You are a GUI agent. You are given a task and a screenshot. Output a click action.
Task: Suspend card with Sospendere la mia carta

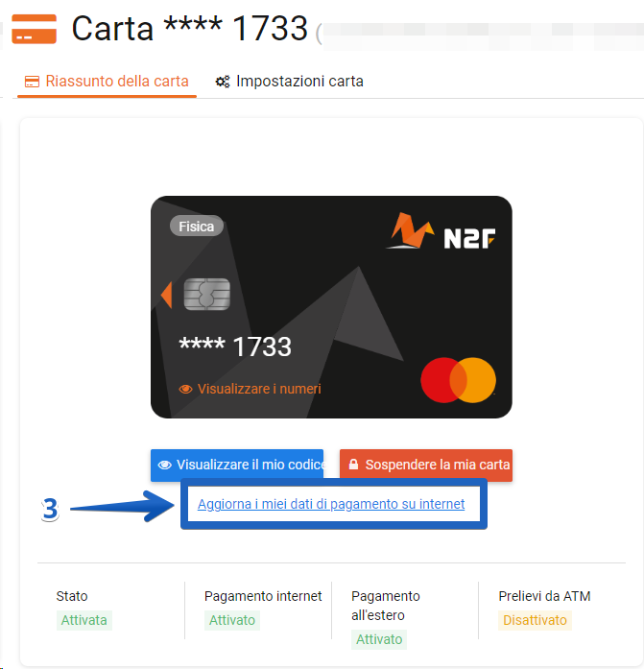click(426, 466)
